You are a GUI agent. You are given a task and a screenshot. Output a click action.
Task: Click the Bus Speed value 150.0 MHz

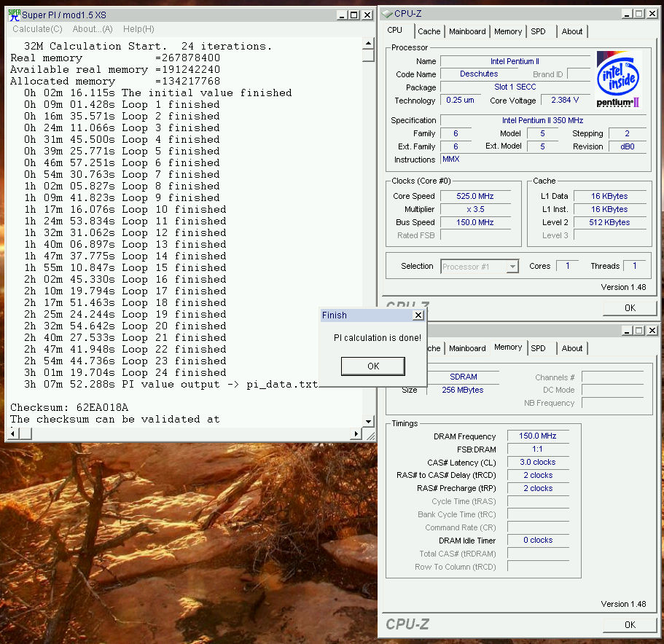(x=474, y=223)
